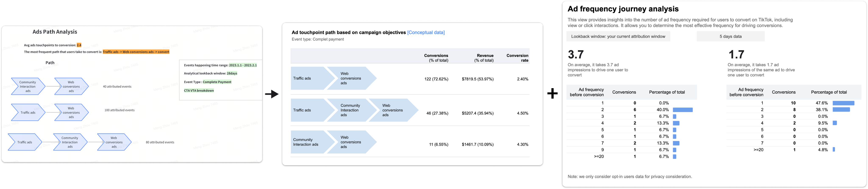
Task: Click the 40.0% percentage bar
Action: (682, 110)
